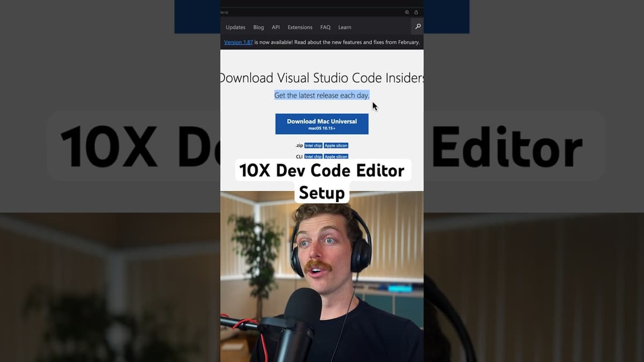
Task: Click the search magnifier icon in navbar
Action: click(x=418, y=26)
